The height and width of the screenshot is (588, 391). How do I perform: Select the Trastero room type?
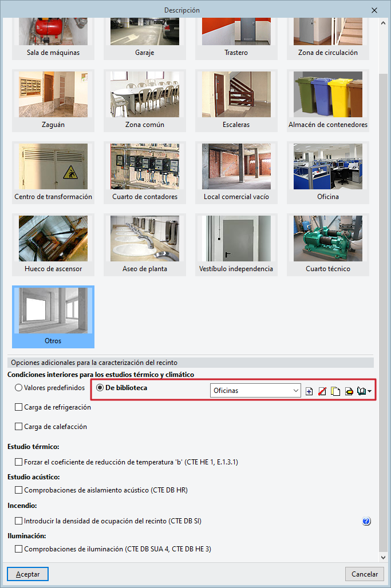pyautogui.click(x=236, y=38)
